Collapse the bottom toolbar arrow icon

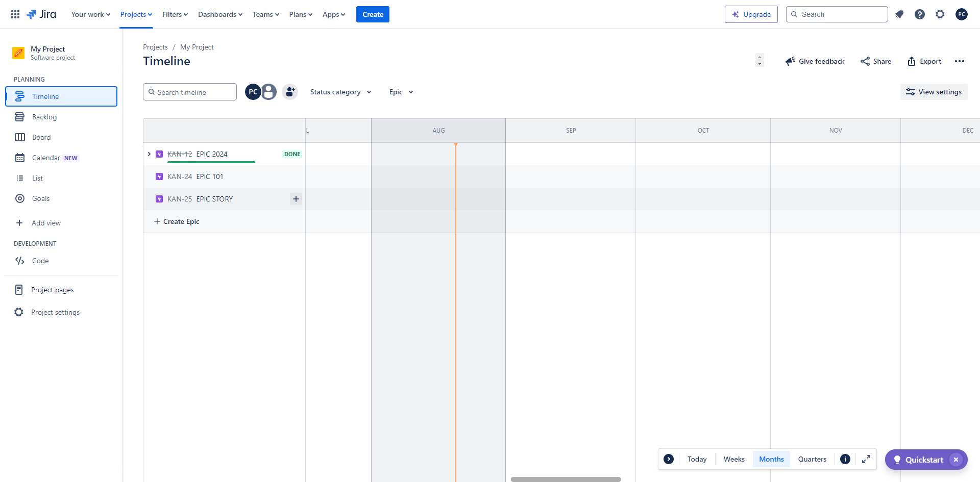669,459
